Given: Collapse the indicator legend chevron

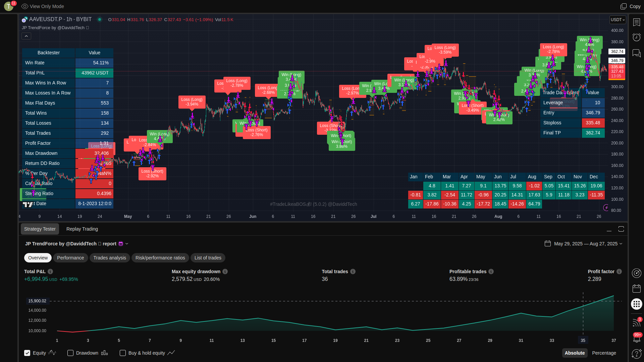Looking at the screenshot, I should coord(26,36).
